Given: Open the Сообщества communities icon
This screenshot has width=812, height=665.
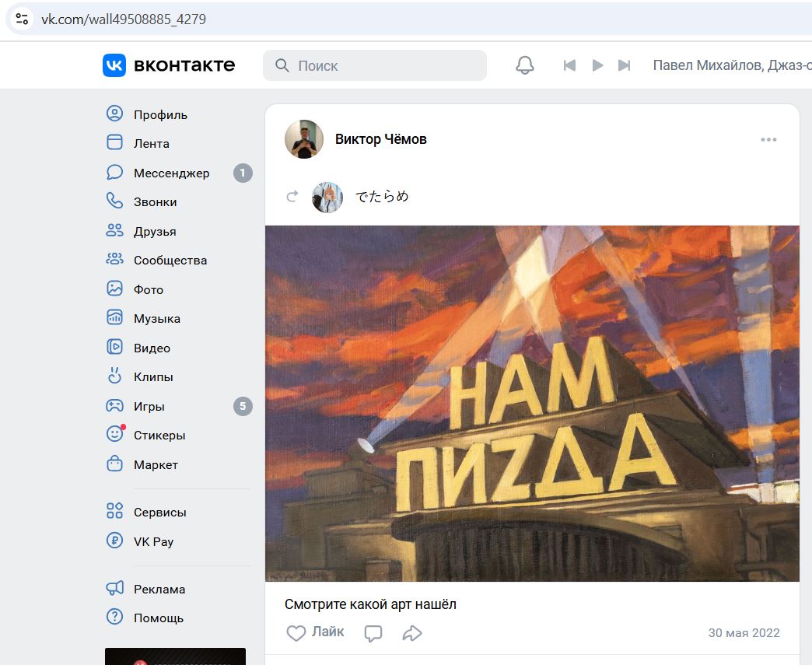Looking at the screenshot, I should pos(114,259).
